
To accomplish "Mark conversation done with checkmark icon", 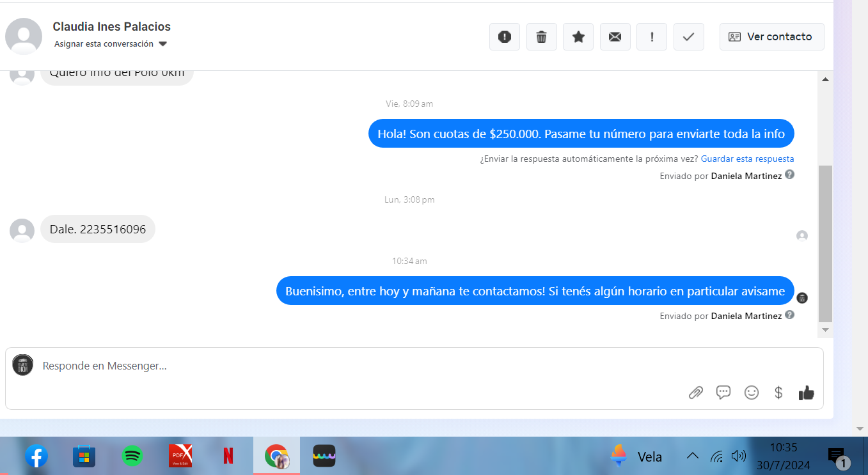I will click(688, 37).
